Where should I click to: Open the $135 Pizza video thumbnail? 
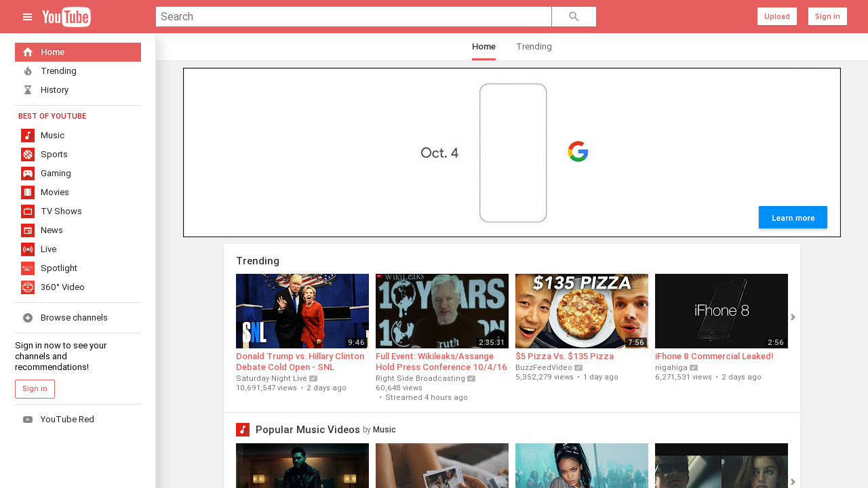582,311
